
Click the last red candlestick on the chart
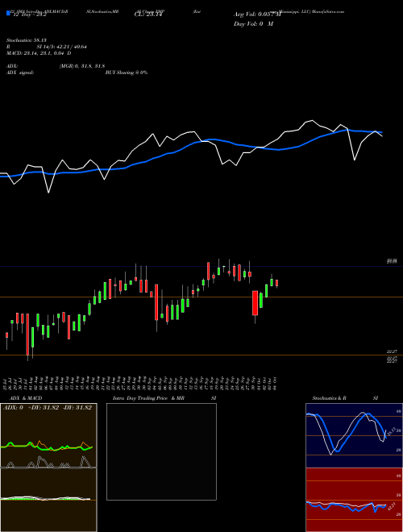277,283
